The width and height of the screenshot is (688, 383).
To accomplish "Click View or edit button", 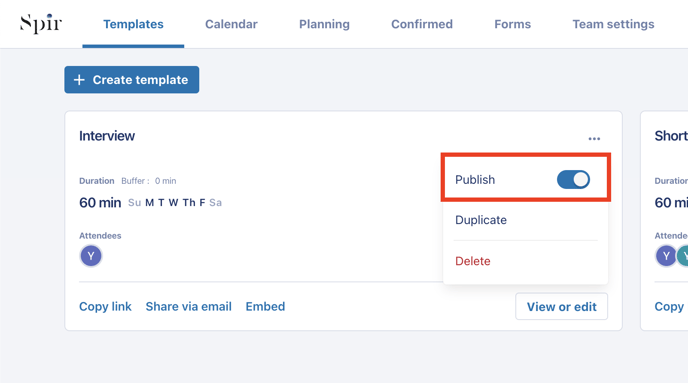I will [562, 306].
